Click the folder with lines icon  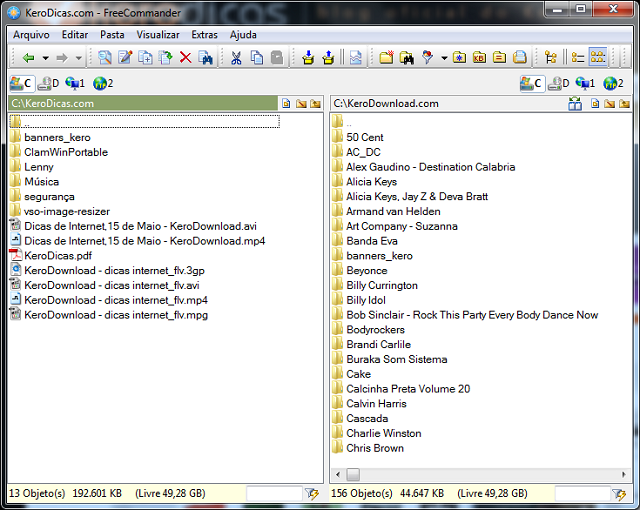(x=499, y=58)
